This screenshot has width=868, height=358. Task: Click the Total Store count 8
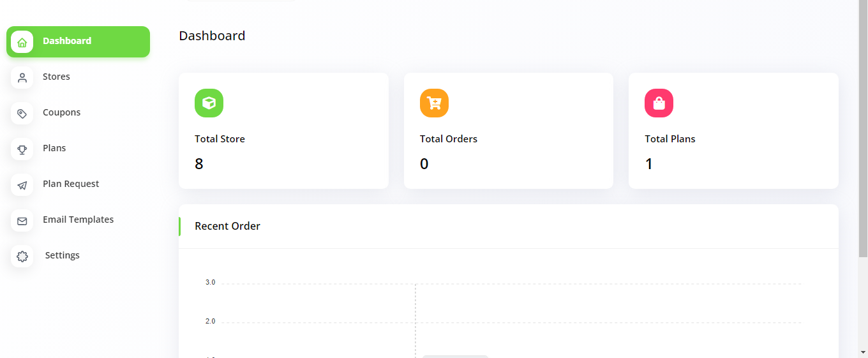pos(199,164)
